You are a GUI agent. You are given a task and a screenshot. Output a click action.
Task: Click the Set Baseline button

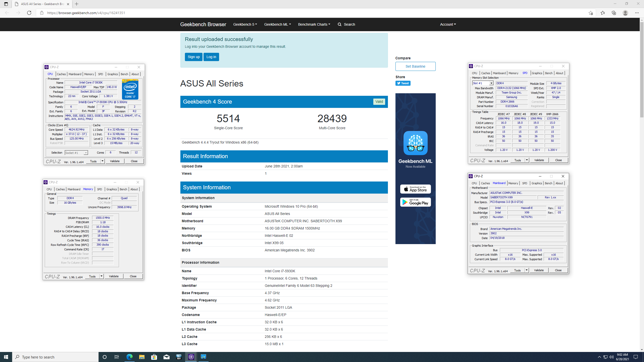(415, 66)
